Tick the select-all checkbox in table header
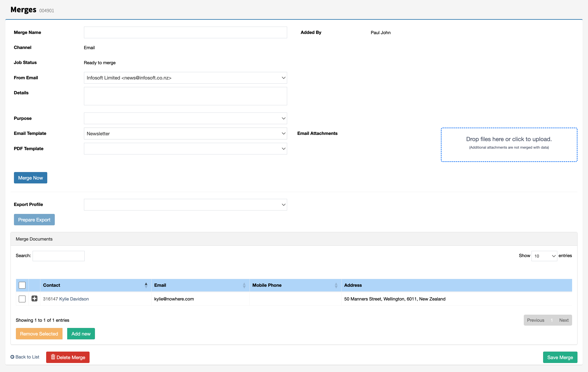588x372 pixels. point(22,285)
